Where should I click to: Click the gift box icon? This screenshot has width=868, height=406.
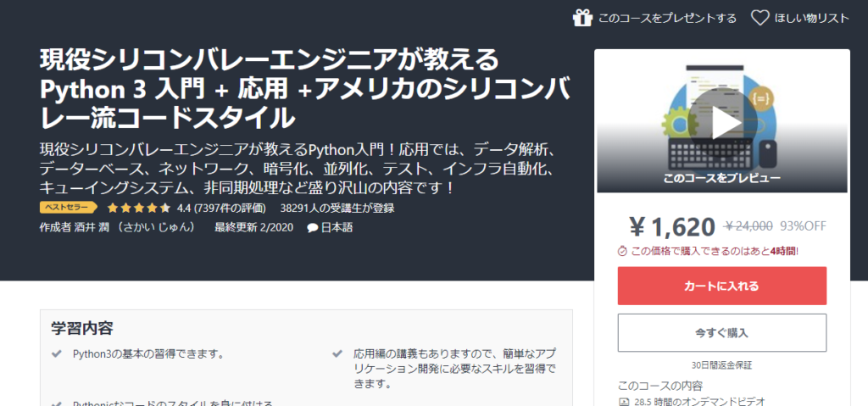(582, 18)
